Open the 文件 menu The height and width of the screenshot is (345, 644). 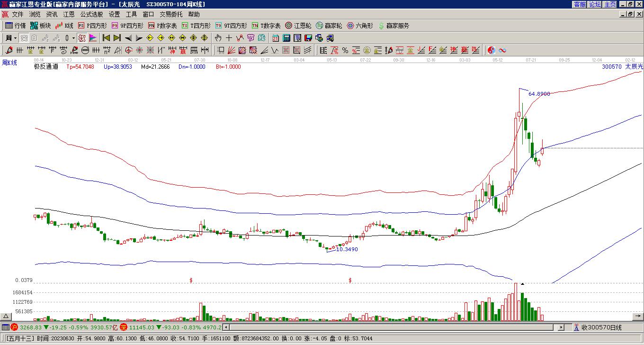(x=18, y=15)
